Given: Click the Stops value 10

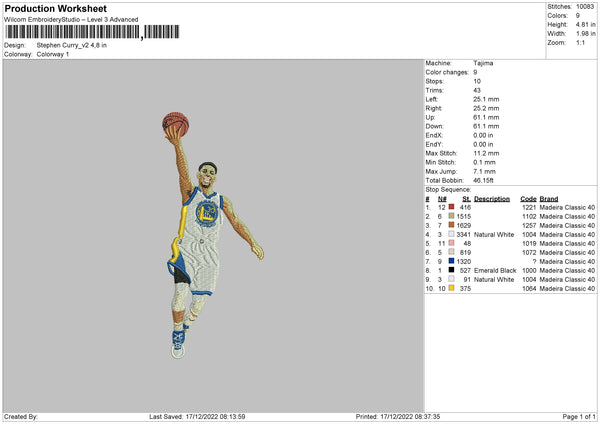Looking at the screenshot, I should (477, 81).
